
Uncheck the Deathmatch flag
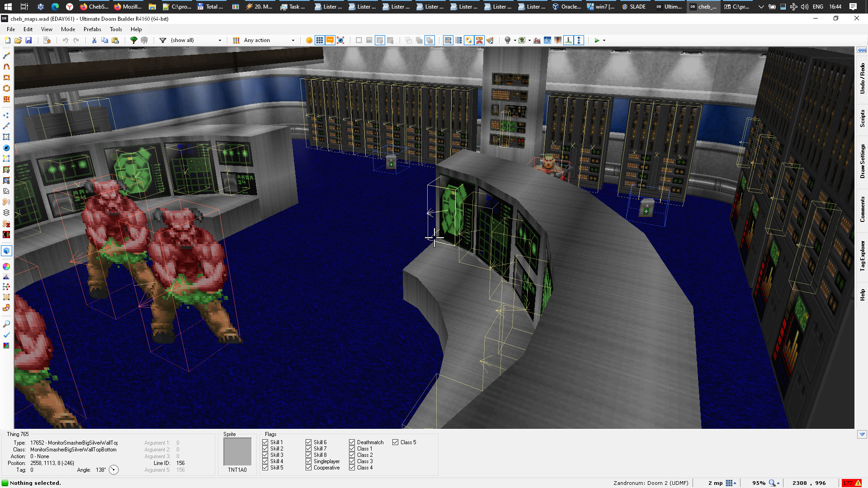tap(352, 442)
